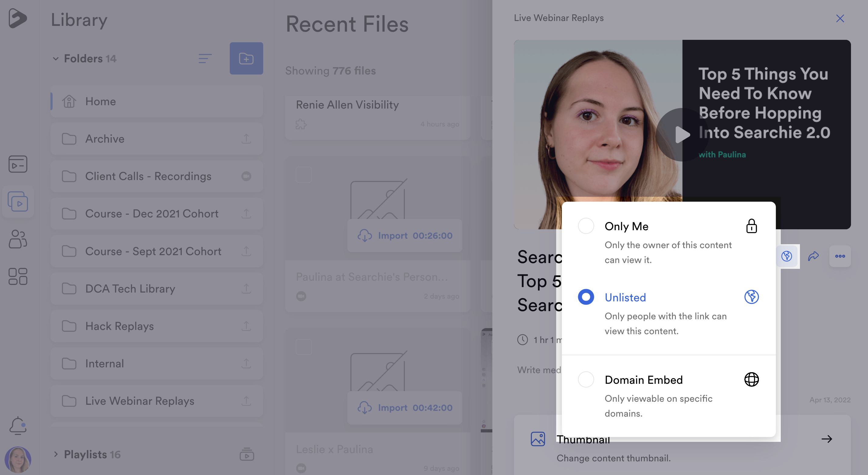Tick checkbox on the 00:42:00 import card
This screenshot has height=475, width=868.
304,347
